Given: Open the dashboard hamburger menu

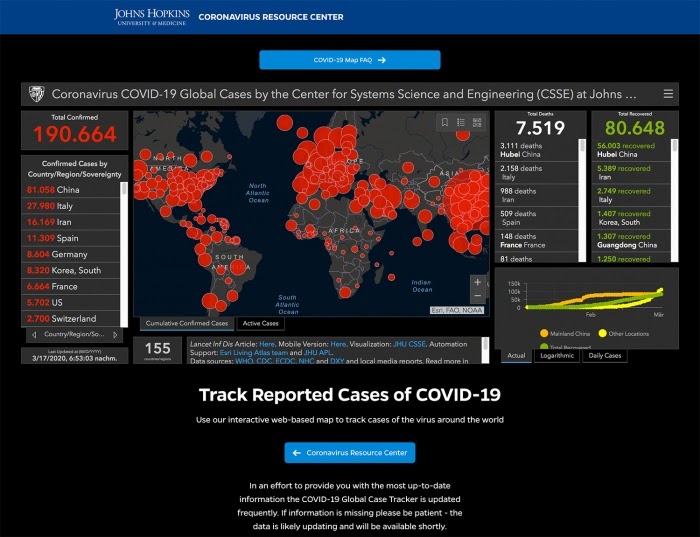Looking at the screenshot, I should [668, 94].
